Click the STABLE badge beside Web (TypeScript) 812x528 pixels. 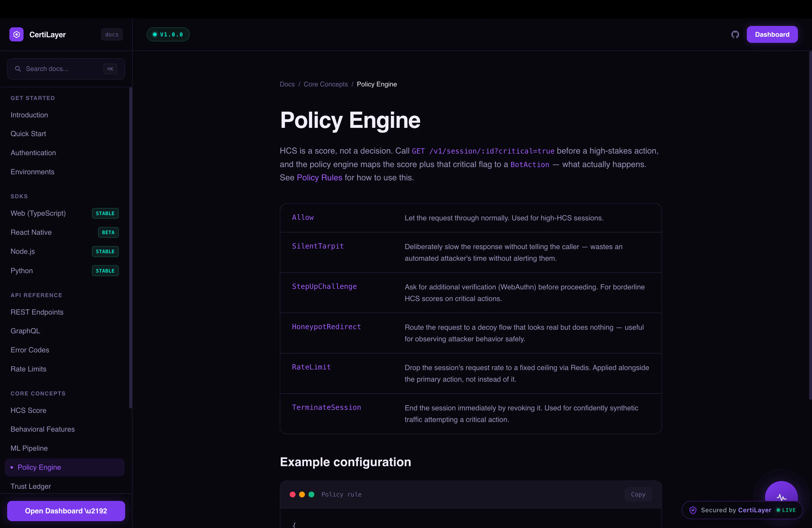pyautogui.click(x=105, y=213)
